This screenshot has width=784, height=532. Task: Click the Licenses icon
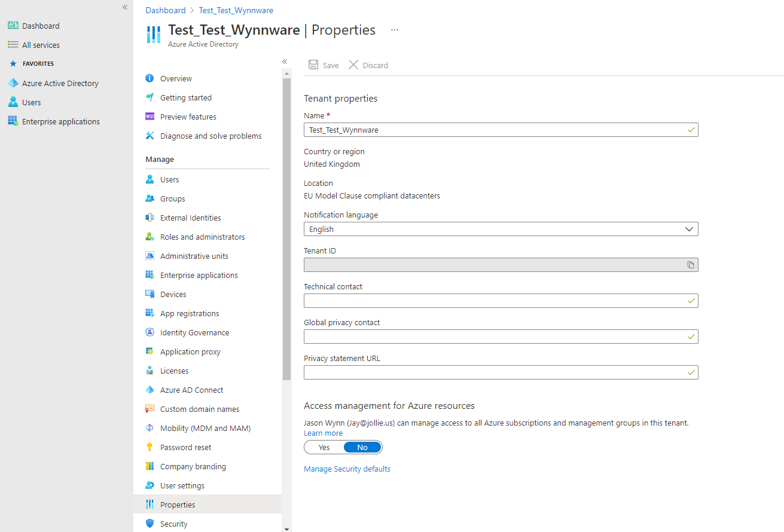click(x=150, y=371)
